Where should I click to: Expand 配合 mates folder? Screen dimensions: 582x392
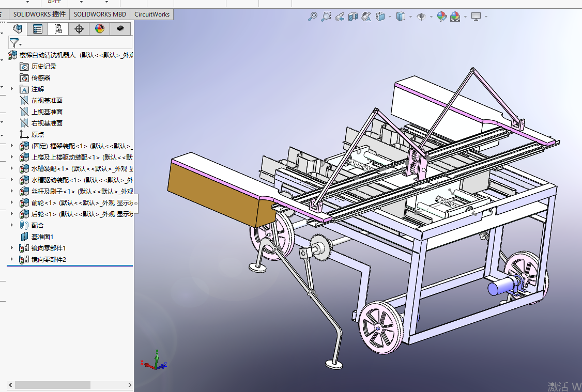tap(12, 225)
